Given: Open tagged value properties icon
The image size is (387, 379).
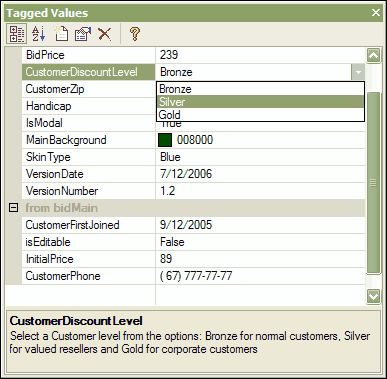Looking at the screenshot, I should click(x=83, y=34).
